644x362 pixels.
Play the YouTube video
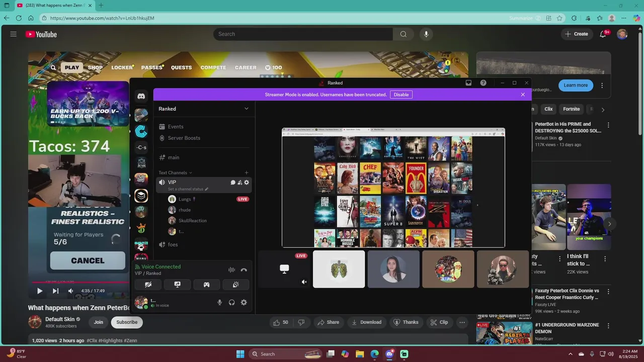pyautogui.click(x=40, y=291)
